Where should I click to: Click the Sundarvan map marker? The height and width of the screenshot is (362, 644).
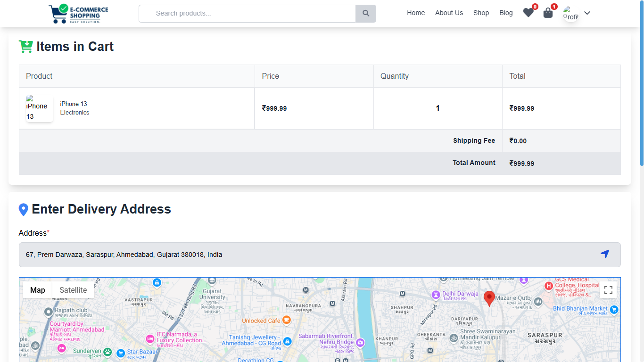tap(108, 352)
